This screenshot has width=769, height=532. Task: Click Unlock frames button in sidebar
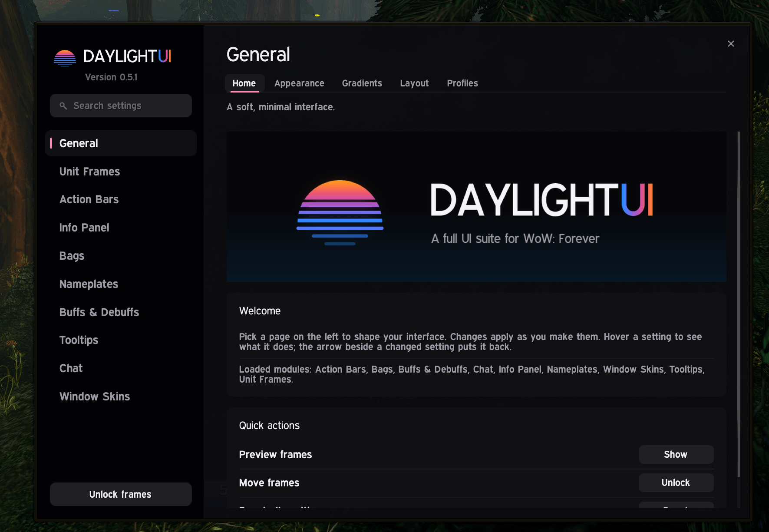121,494
